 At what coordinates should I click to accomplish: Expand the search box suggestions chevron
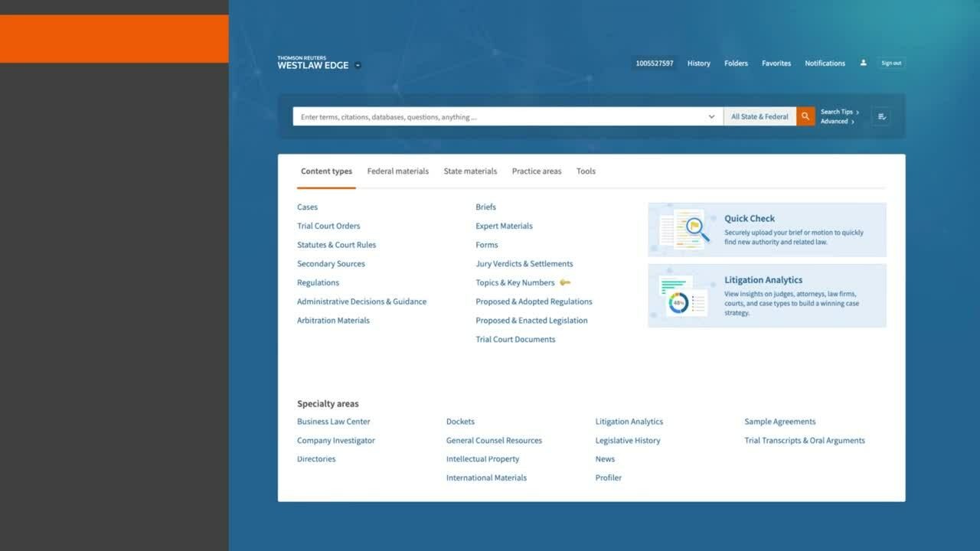tap(711, 117)
